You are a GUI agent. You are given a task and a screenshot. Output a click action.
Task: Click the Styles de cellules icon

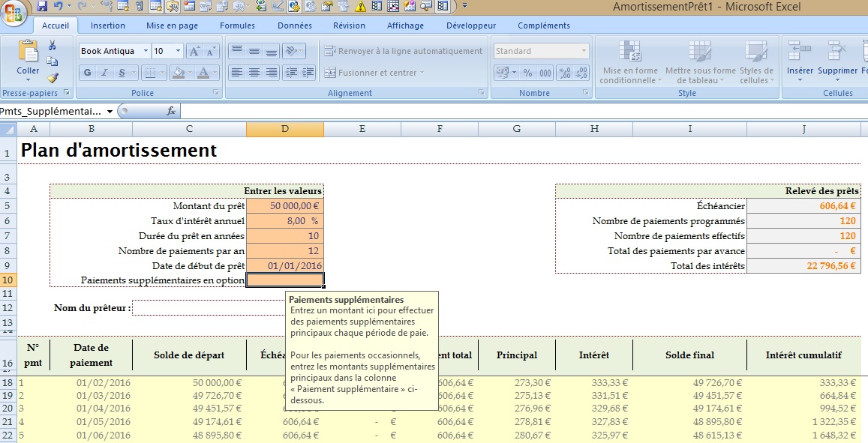[756, 65]
